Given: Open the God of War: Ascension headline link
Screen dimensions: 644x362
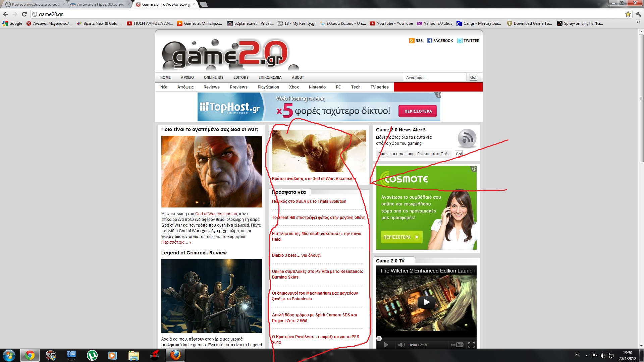Looking at the screenshot, I should (x=314, y=179).
